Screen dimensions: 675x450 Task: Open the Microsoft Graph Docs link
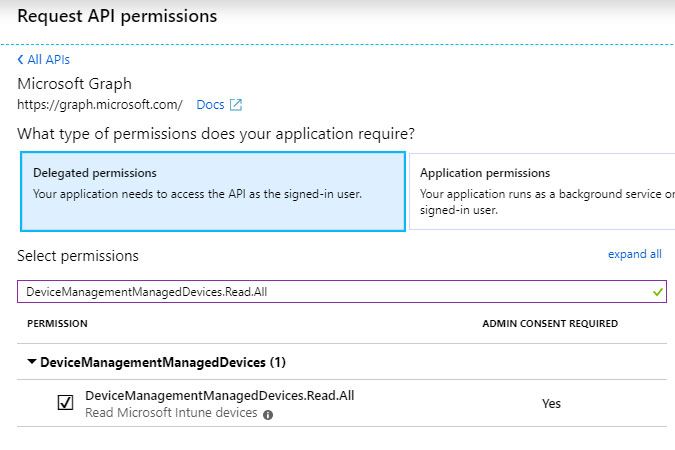tap(210, 105)
